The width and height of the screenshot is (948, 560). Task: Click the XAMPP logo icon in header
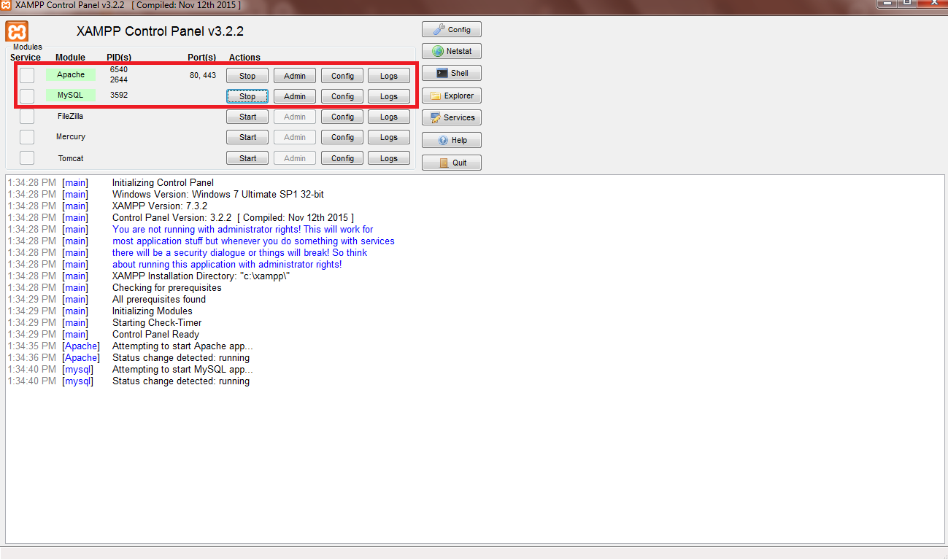click(17, 32)
